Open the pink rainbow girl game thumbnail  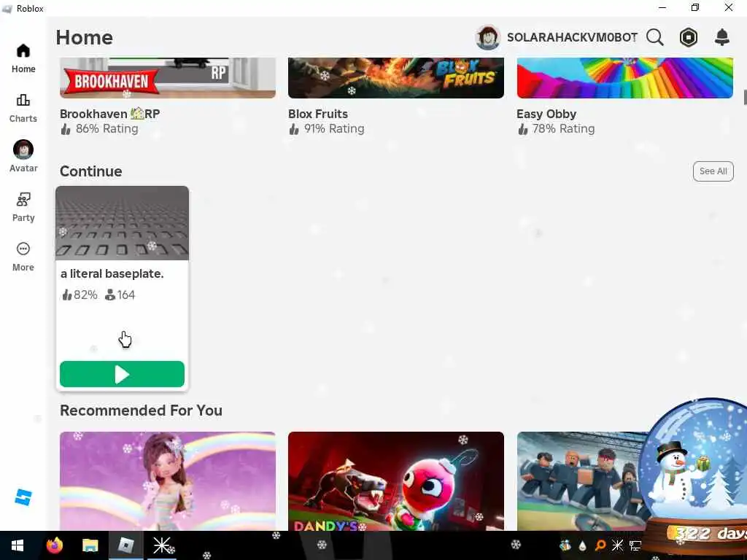[x=168, y=481]
